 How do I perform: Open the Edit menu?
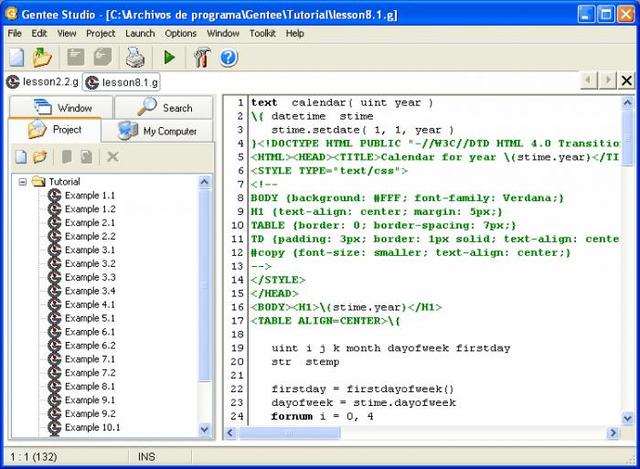point(39,33)
